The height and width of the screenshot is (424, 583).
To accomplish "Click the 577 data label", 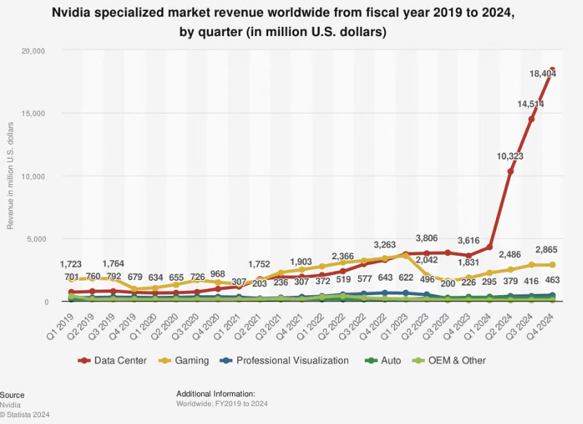I will [x=365, y=279].
